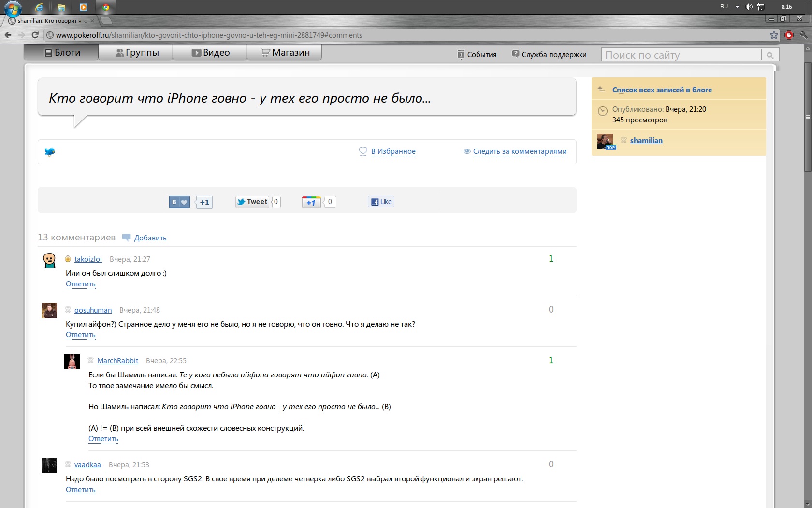Click Добавить to add a comment
The image size is (812, 508).
pos(150,238)
